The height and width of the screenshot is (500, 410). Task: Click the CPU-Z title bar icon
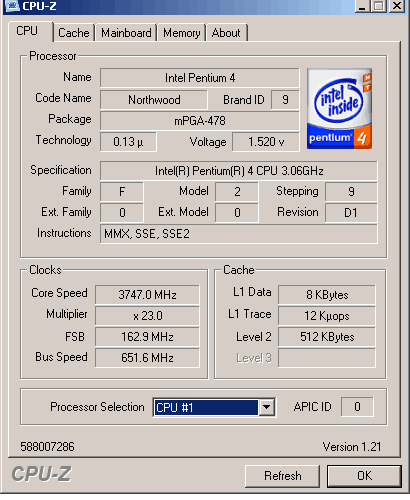[x=12, y=6]
